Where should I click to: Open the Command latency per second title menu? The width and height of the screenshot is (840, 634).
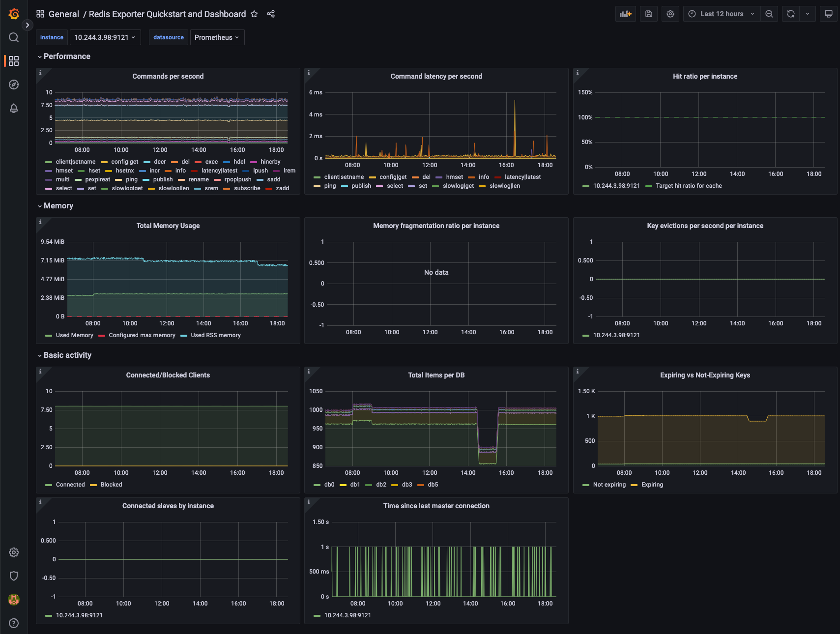pyautogui.click(x=436, y=76)
